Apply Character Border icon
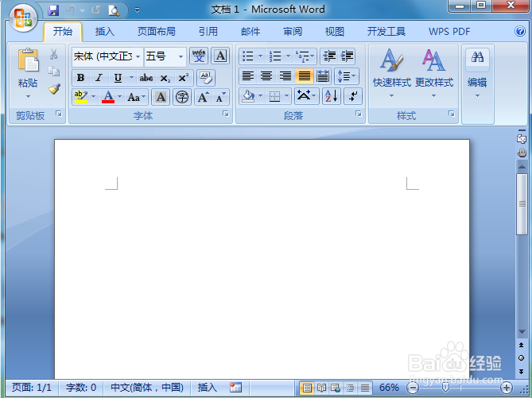This screenshot has width=532, height=398. [220, 56]
